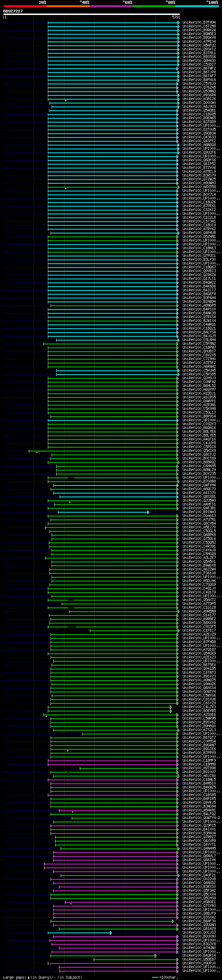Select the UniRef100_Q4FYH4 label
The image size is (222, 980).
(x=199, y=485)
